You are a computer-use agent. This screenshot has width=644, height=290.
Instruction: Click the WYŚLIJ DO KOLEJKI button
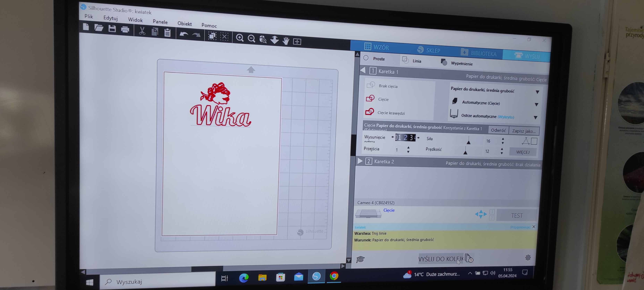pos(440,259)
